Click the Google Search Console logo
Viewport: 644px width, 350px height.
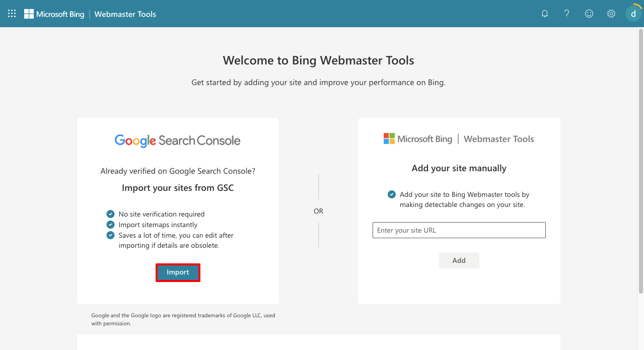[x=177, y=141]
